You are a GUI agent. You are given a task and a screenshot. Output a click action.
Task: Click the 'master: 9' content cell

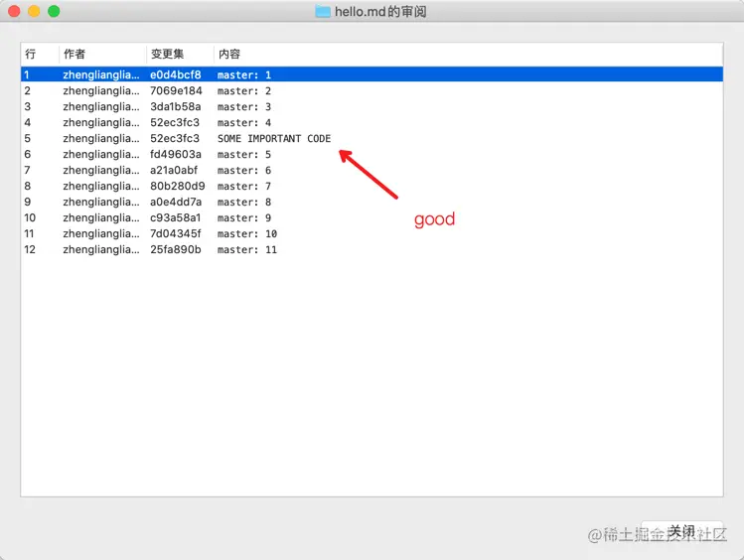coord(244,218)
